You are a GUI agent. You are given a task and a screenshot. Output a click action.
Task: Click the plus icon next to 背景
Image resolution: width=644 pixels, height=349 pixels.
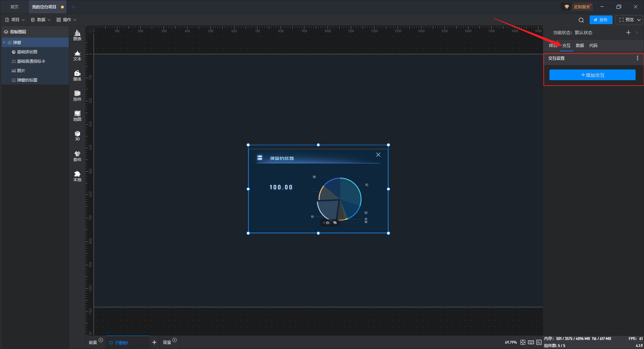tap(174, 340)
